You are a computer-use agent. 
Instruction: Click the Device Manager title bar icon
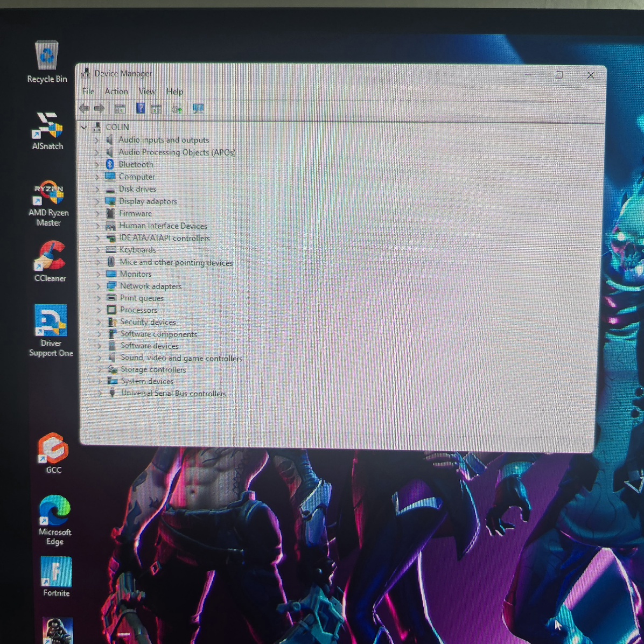pos(86,73)
